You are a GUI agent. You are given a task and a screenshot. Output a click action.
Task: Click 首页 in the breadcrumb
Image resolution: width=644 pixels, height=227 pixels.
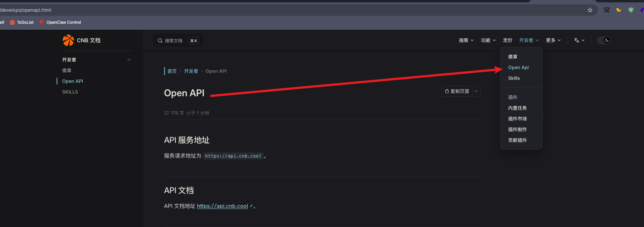coord(172,71)
